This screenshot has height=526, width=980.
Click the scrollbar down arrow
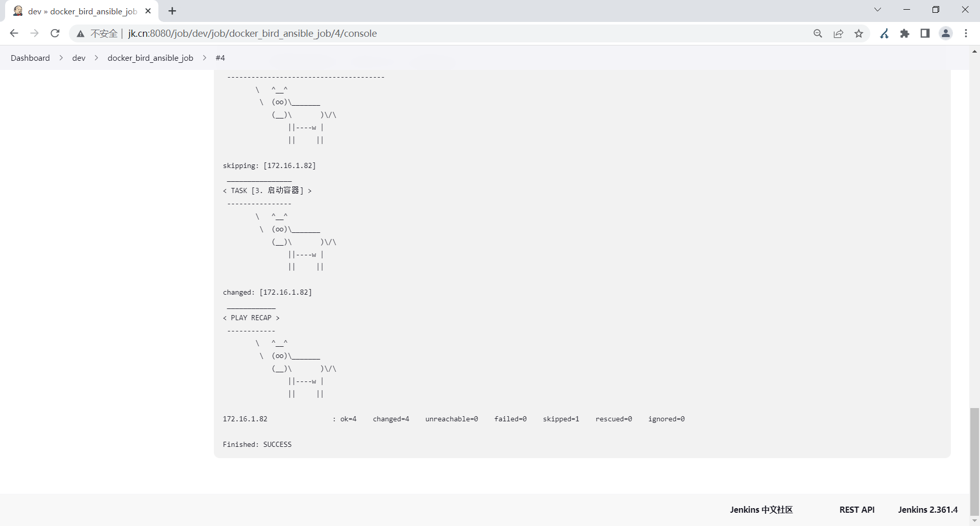tap(974, 521)
